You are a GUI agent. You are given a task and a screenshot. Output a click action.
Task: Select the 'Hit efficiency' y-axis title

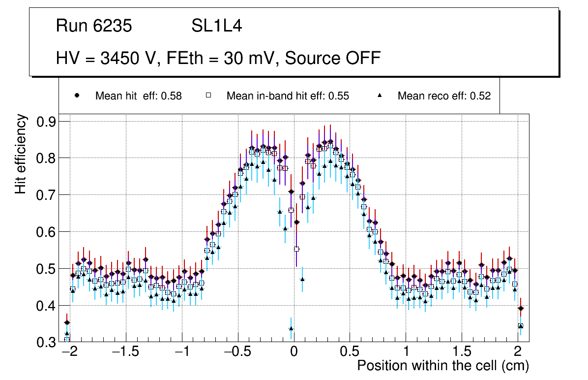coord(21,154)
